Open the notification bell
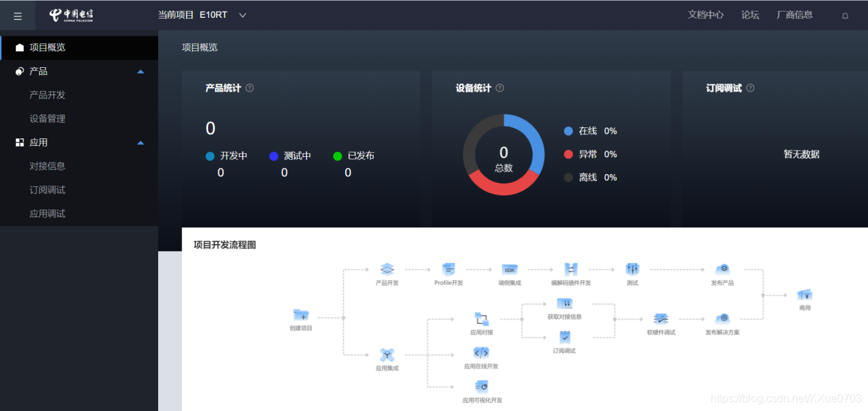This screenshot has height=411, width=868. pos(845,16)
